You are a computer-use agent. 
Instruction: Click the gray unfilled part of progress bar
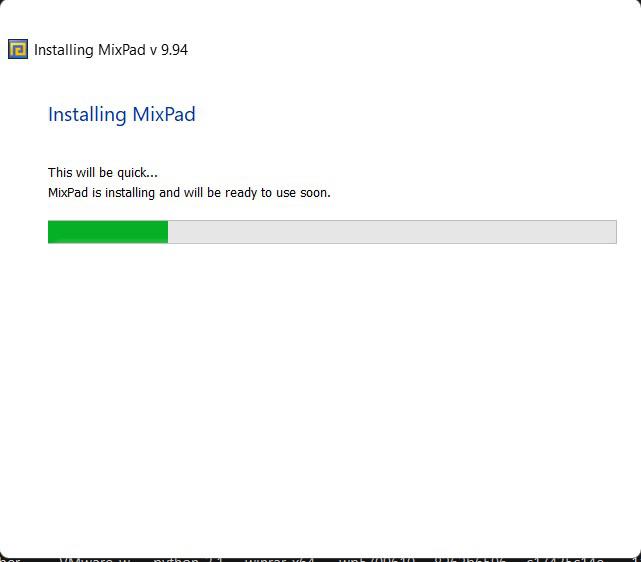coord(392,232)
